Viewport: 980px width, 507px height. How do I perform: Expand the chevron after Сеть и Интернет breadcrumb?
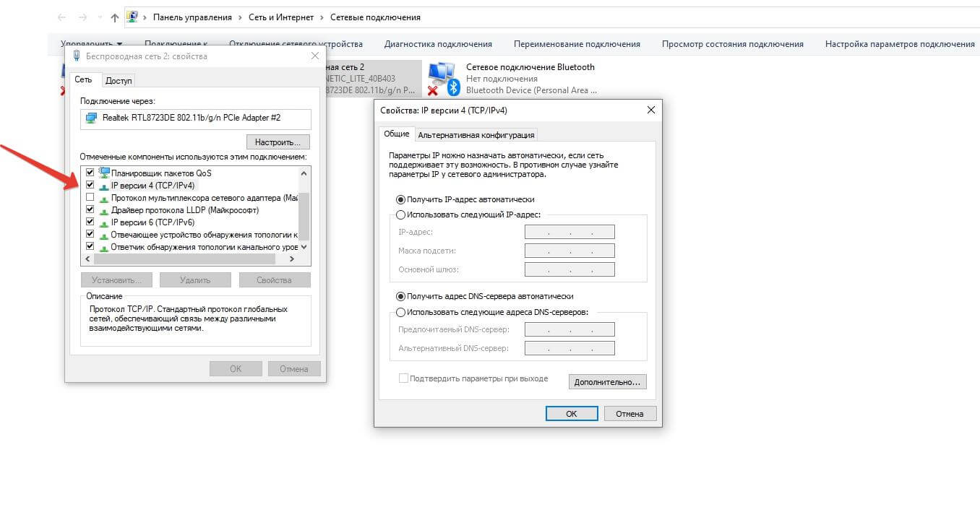[x=321, y=17]
